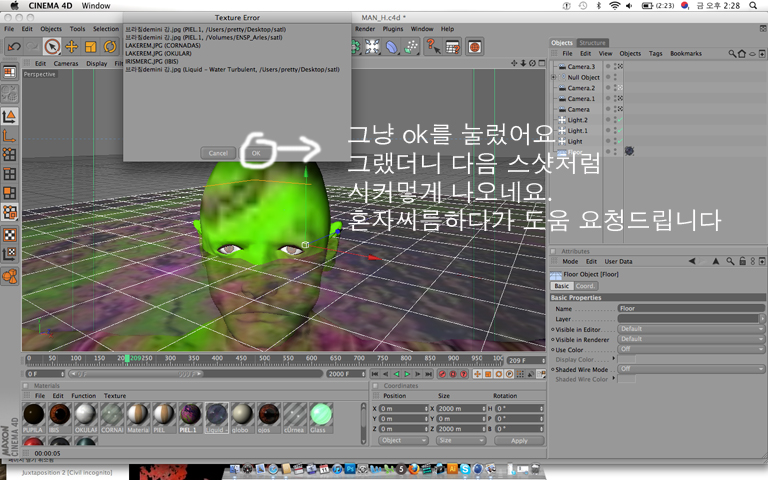The image size is (768, 480).
Task: Open the Plugins menu
Action: (x=393, y=29)
